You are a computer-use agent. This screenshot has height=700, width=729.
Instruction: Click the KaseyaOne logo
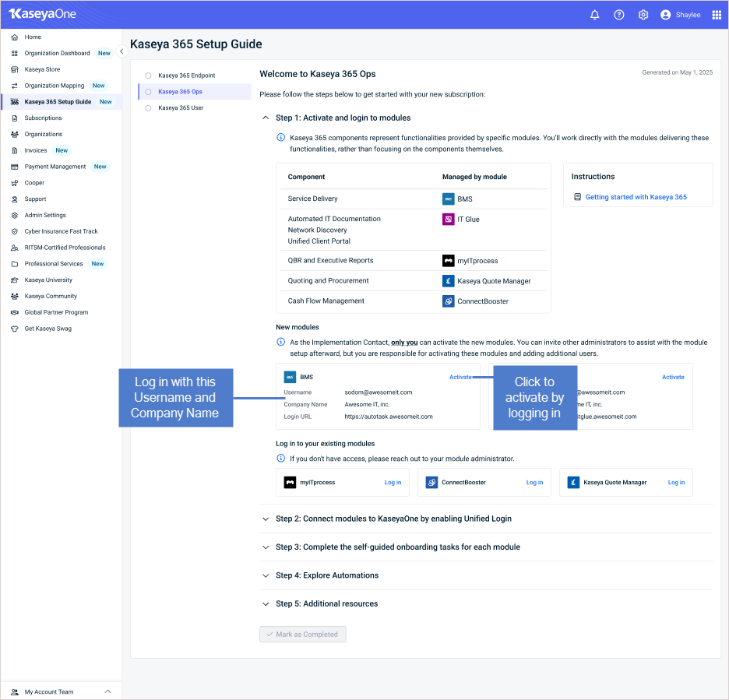42,14
